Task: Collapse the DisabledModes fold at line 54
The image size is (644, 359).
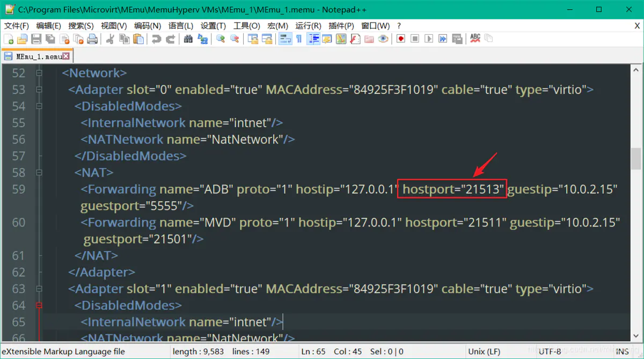Action: point(39,106)
